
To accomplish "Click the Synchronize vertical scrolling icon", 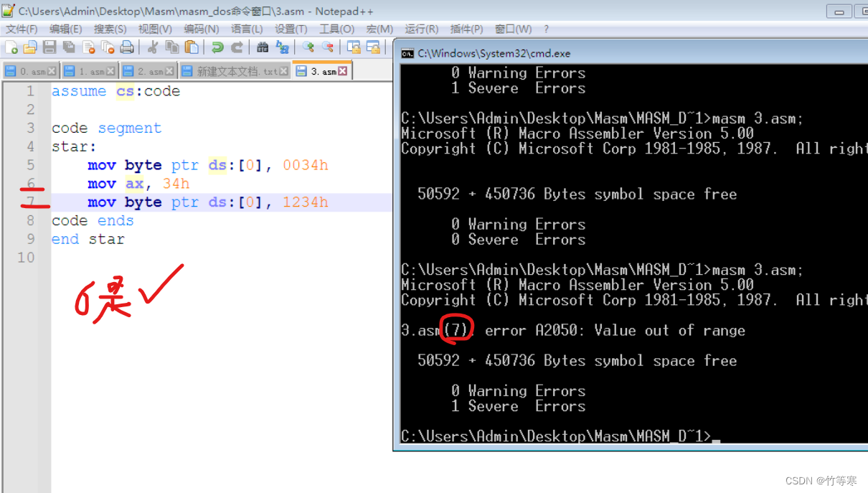I will 354,47.
